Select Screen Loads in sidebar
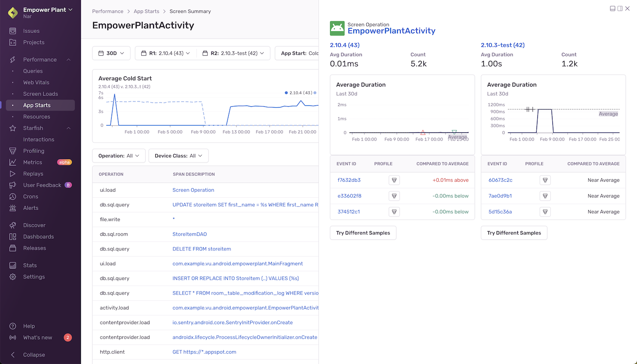Viewport: 637px width, 364px height. (40, 94)
